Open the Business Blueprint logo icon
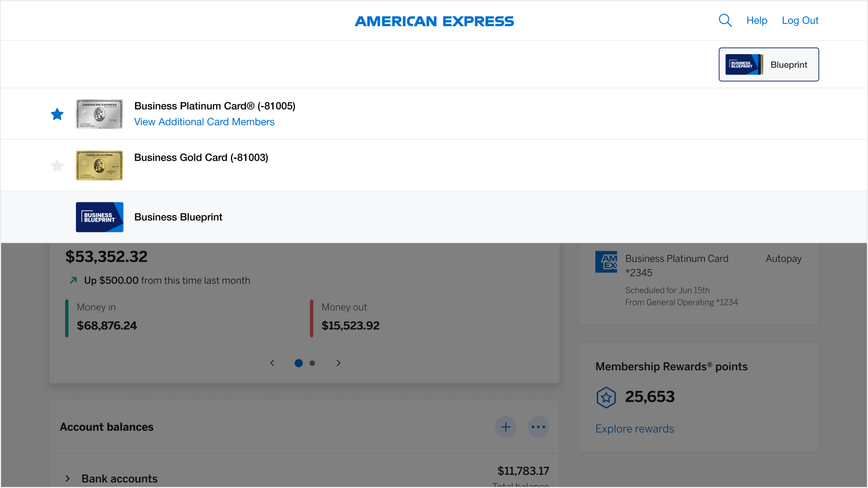 click(99, 217)
